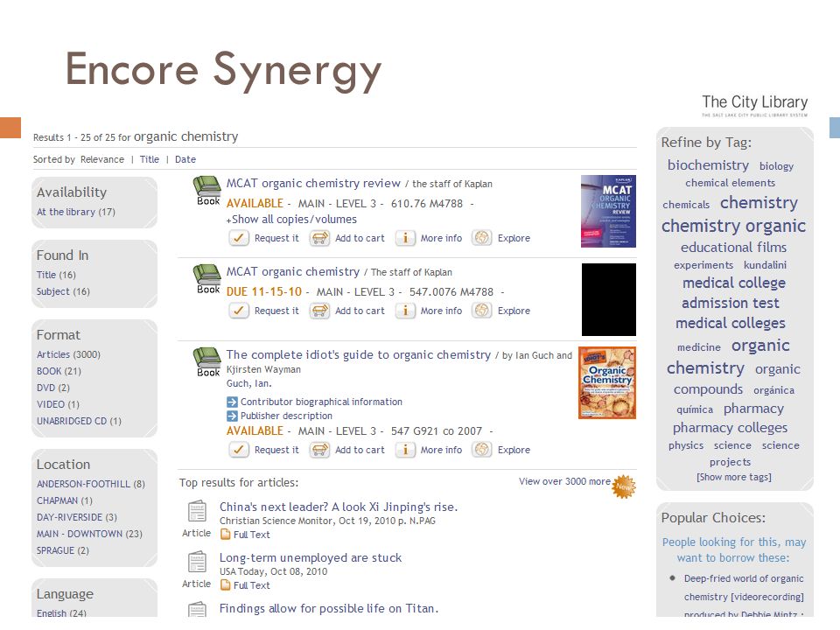Sort results by Title
The image size is (840, 630).
coord(150,159)
